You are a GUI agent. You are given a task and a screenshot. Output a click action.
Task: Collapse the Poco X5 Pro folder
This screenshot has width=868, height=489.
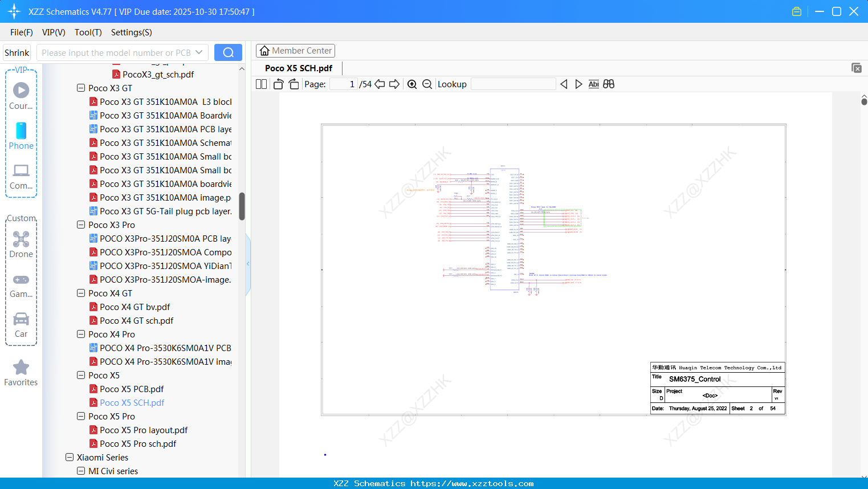(x=81, y=417)
